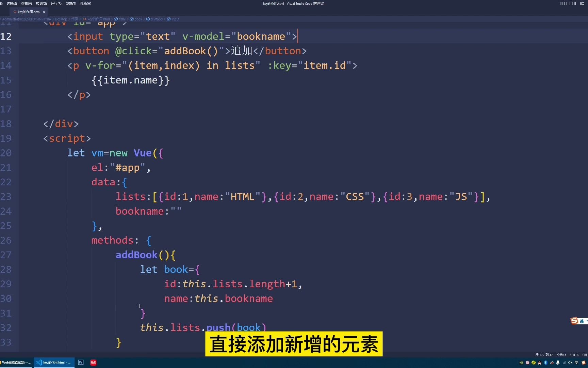Click name:this.bookname line

(218, 299)
